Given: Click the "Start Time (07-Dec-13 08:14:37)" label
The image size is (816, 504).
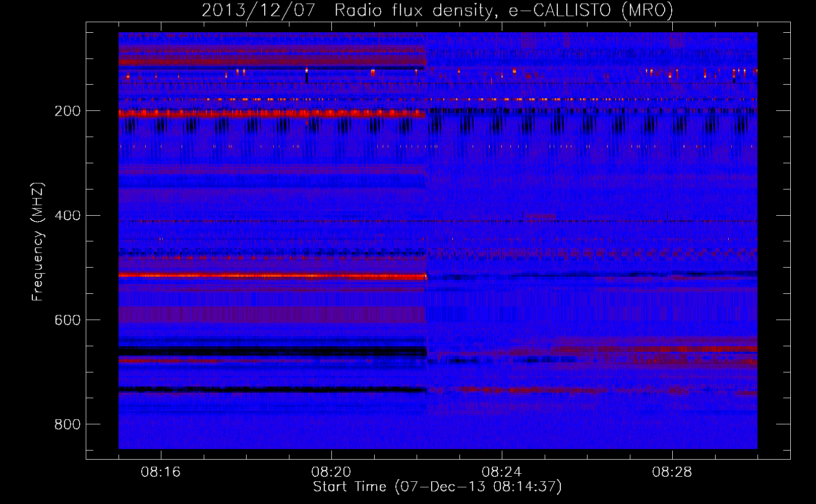Looking at the screenshot, I should tap(437, 487).
